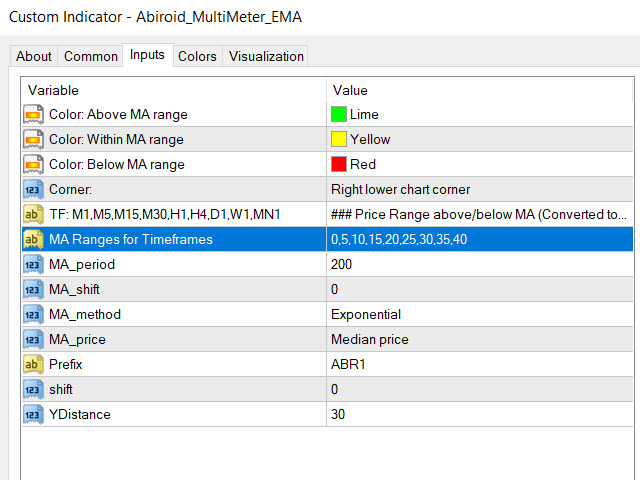Open the Median price value dropdown
This screenshot has height=480, width=640.
click(x=370, y=339)
